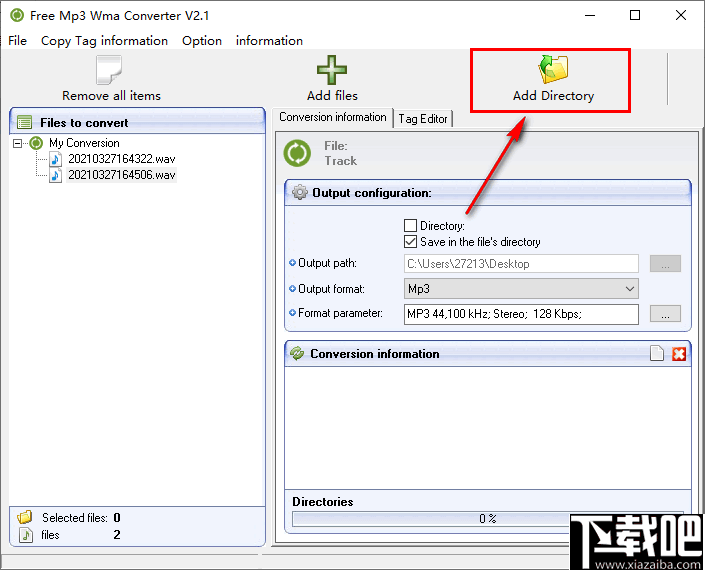The image size is (705, 570).
Task: Click the folder icon beside Selected files
Action: coord(25,517)
